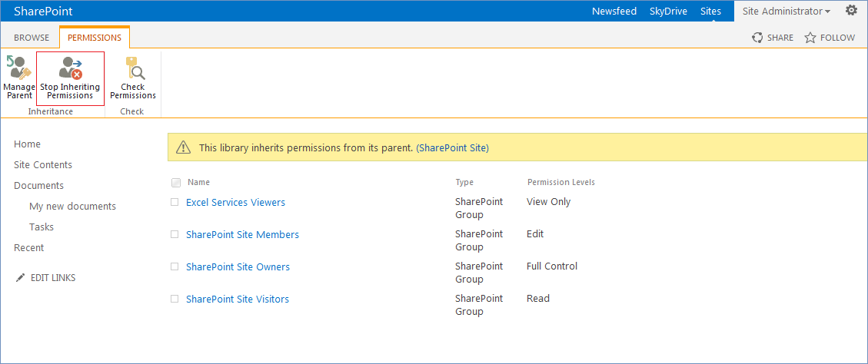Click the Edit Links pencil icon

[x=21, y=278]
